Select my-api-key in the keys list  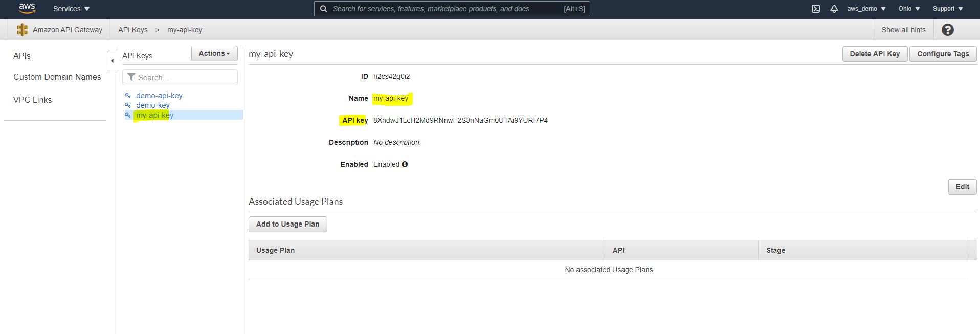(154, 115)
